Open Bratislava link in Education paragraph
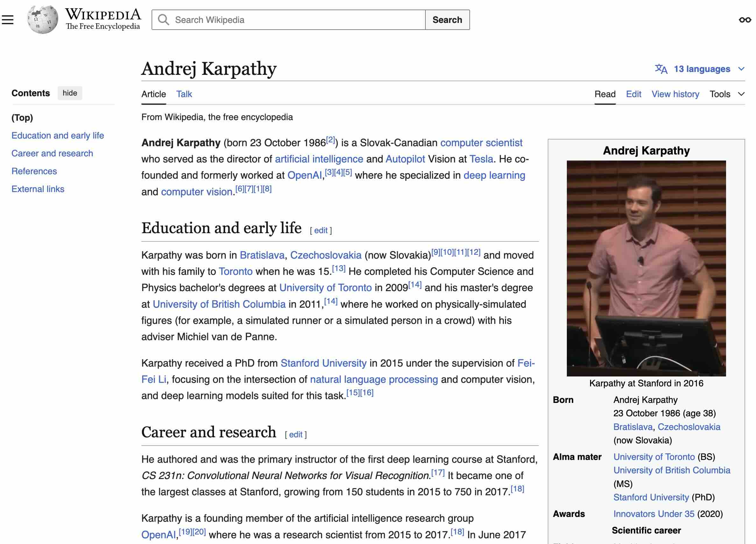Image resolution: width=756 pixels, height=544 pixels. click(262, 255)
